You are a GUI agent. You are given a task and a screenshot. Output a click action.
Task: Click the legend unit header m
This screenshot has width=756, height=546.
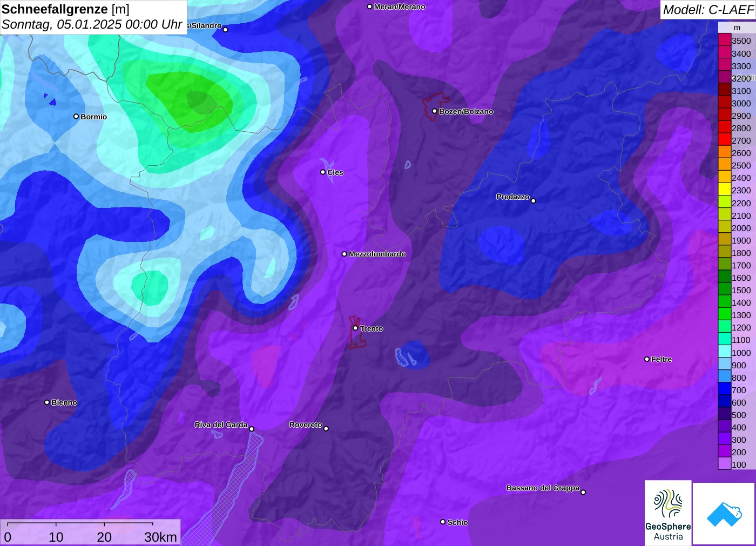tap(737, 28)
